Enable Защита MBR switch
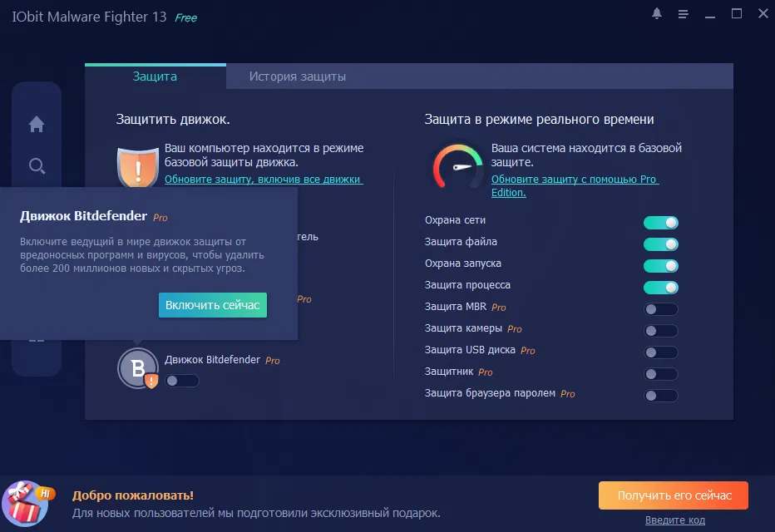775x532 pixels. [661, 309]
